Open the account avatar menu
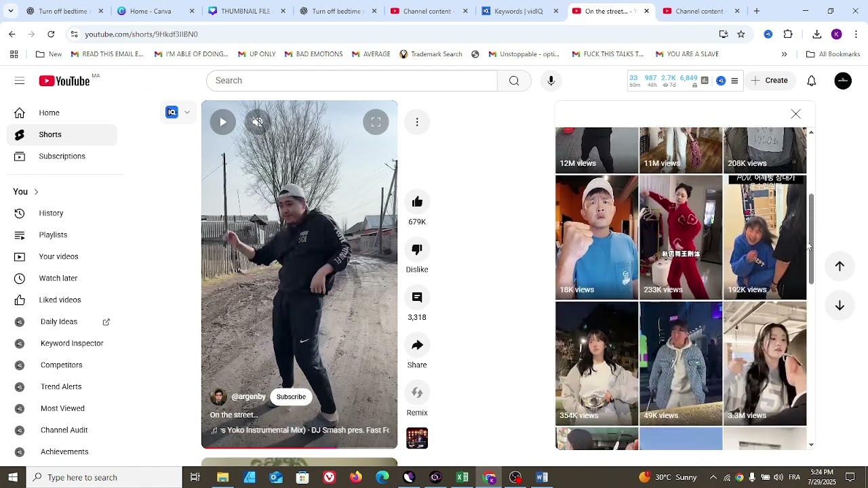 843,81
